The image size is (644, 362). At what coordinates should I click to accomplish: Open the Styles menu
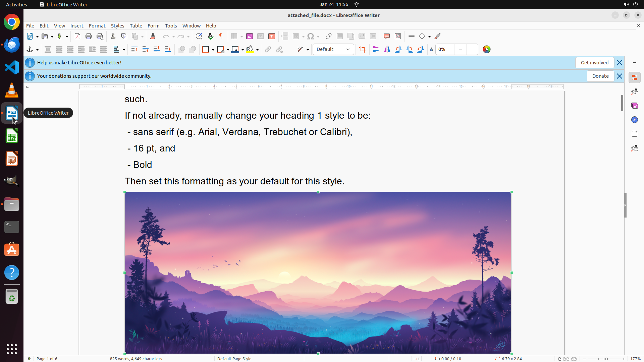tap(117, 26)
